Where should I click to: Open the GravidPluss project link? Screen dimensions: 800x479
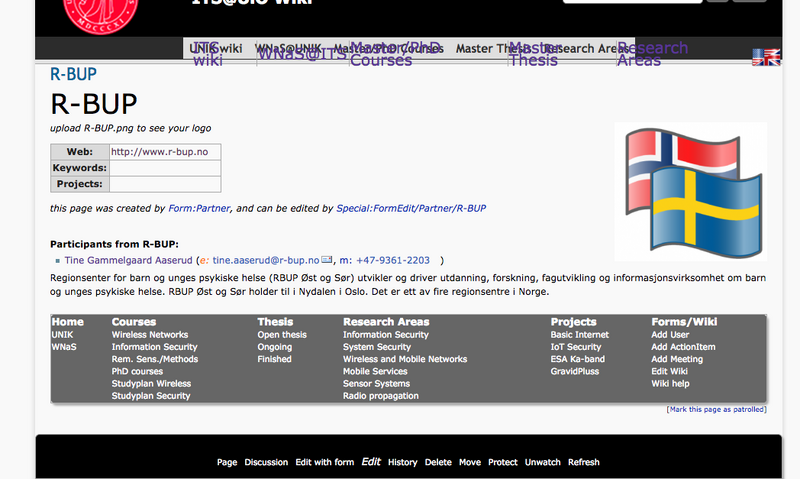(574, 371)
